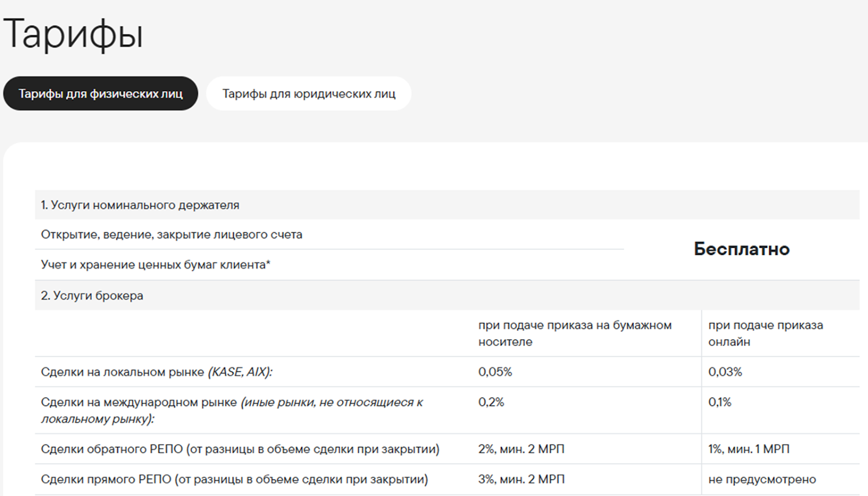
Task: Click the 0,1% online international fee
Action: click(x=719, y=402)
